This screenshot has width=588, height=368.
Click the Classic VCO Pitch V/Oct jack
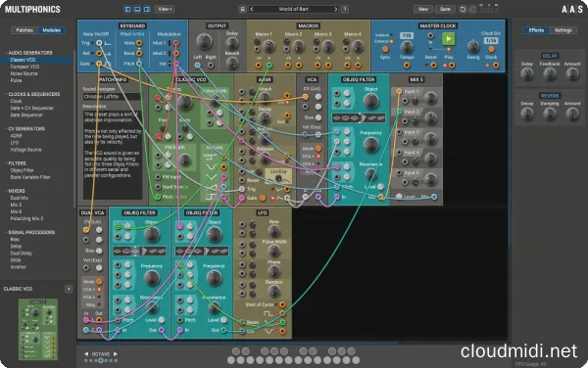tap(158, 197)
